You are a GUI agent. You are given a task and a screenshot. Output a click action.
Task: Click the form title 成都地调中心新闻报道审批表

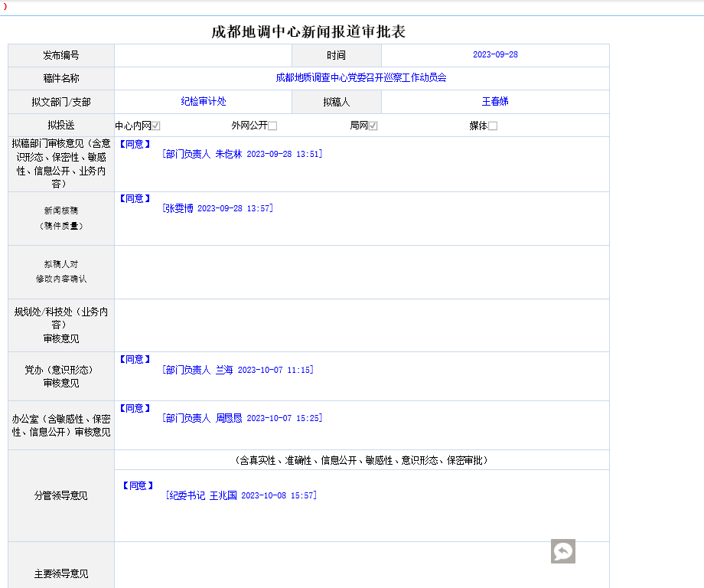[308, 32]
